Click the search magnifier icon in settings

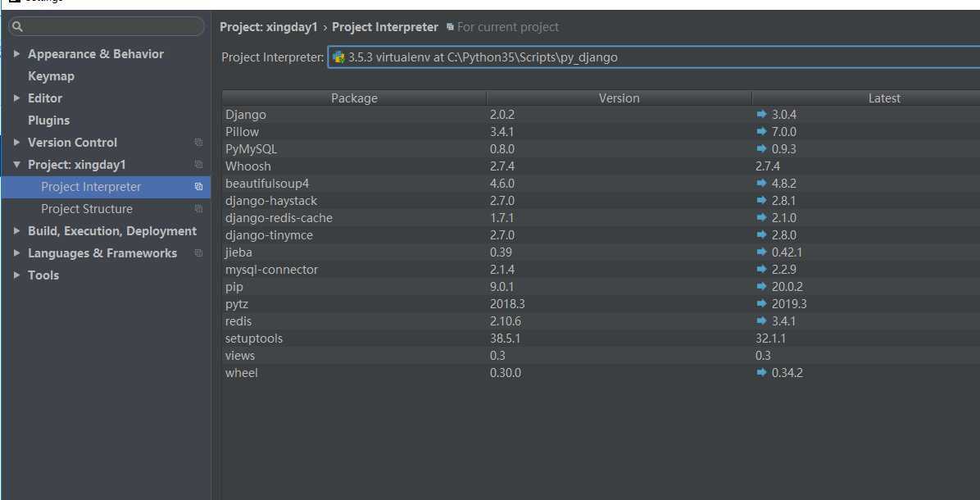point(17,26)
